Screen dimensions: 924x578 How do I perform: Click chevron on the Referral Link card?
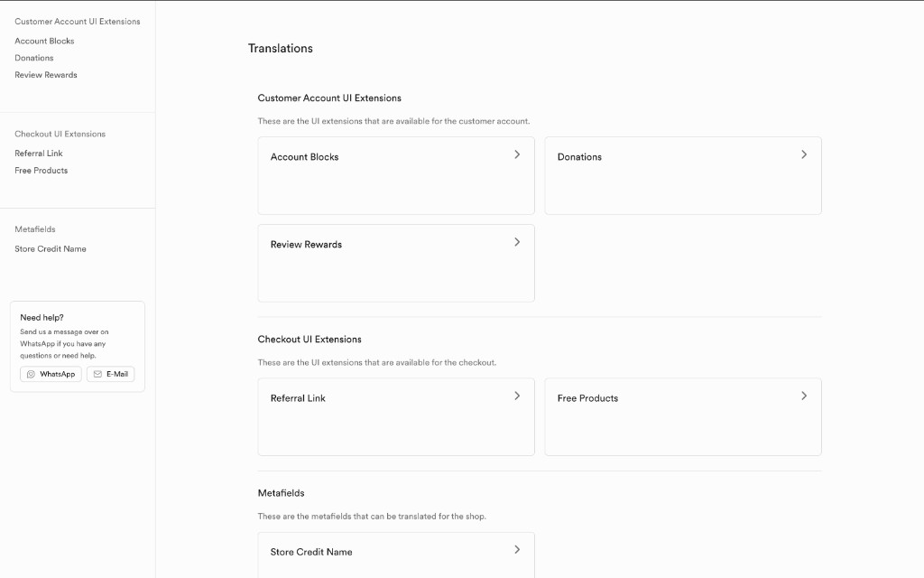(x=517, y=396)
